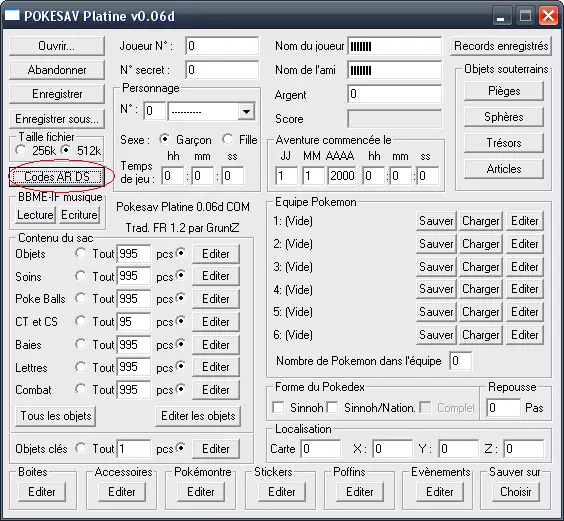Select the 256k file size option
The width and height of the screenshot is (564, 521).
(21, 150)
